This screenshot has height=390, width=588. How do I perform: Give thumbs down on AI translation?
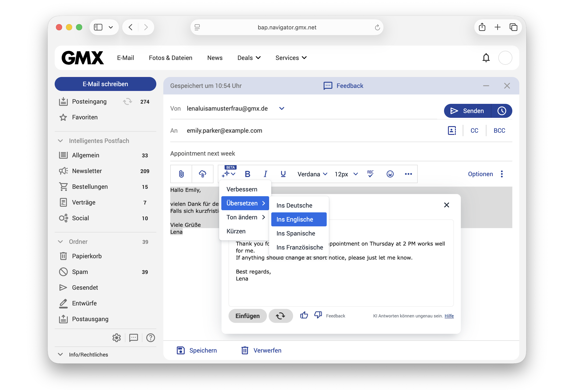tap(318, 315)
